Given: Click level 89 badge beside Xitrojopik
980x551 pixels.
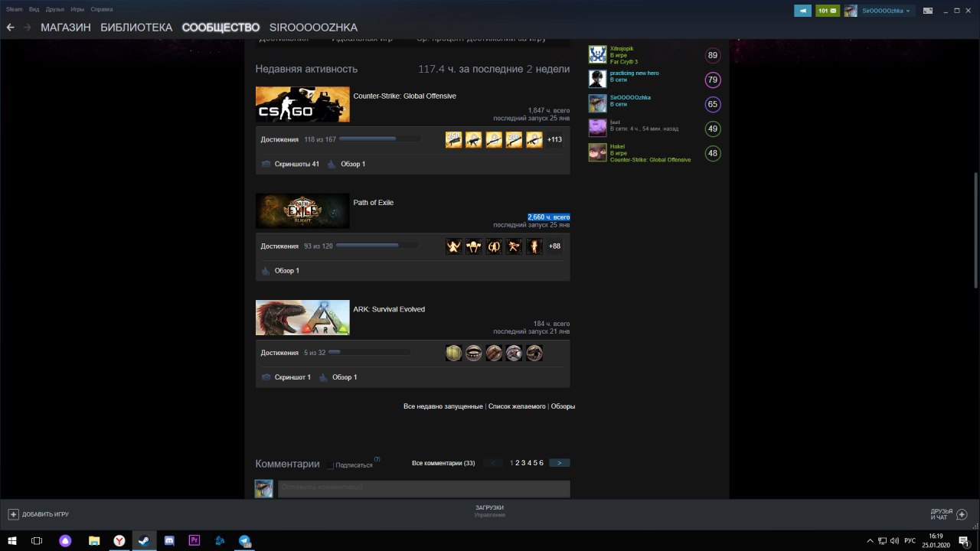Looking at the screenshot, I should coord(713,55).
